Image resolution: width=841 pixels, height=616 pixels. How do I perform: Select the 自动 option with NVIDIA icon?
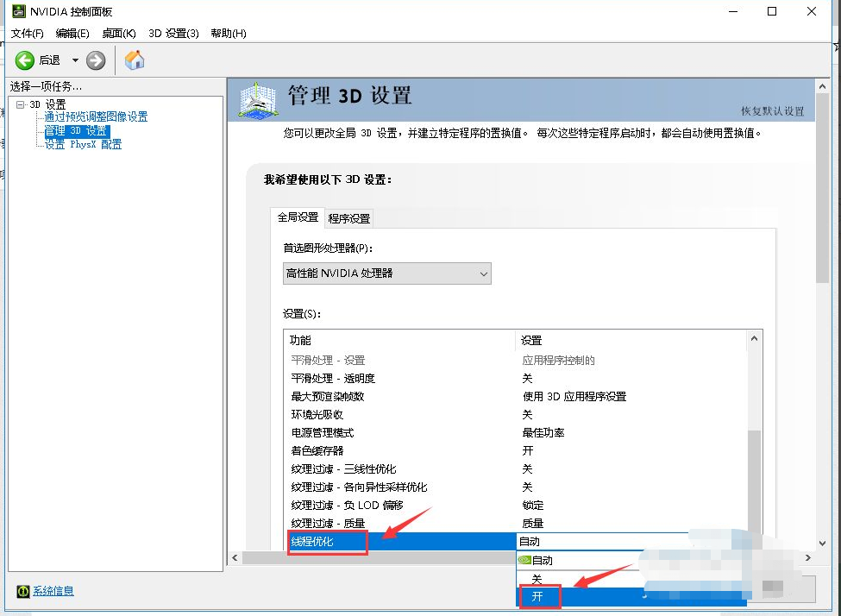tap(542, 560)
